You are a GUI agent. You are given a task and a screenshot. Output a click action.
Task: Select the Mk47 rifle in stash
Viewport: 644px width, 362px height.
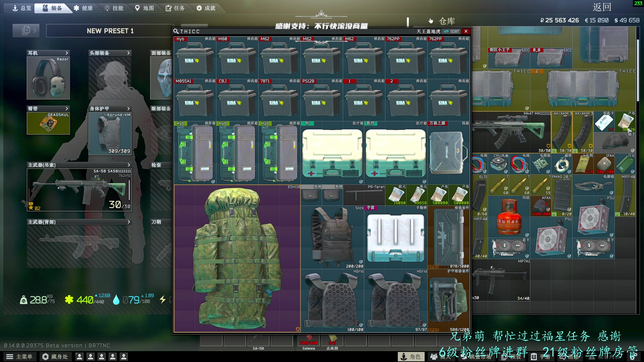pos(512,132)
